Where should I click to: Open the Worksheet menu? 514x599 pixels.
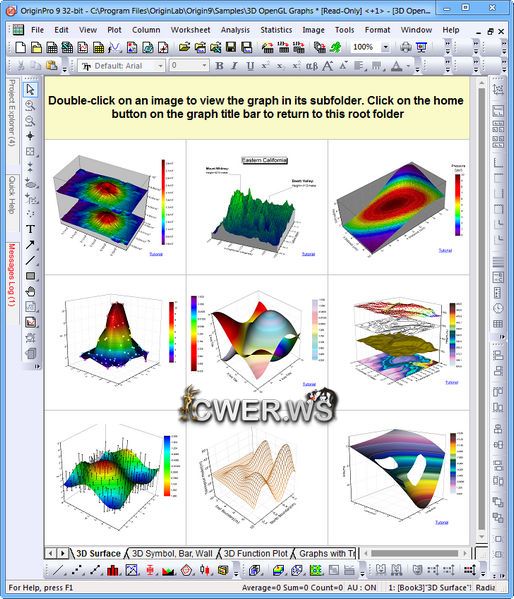[190, 30]
